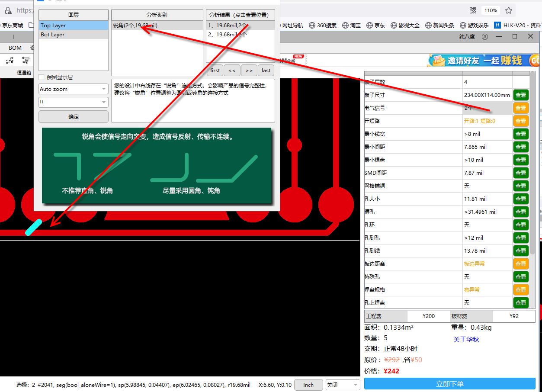This screenshot has width=542, height=392.
Task: Open the '!!' dropdown below Auto zoom
Action: [74, 102]
